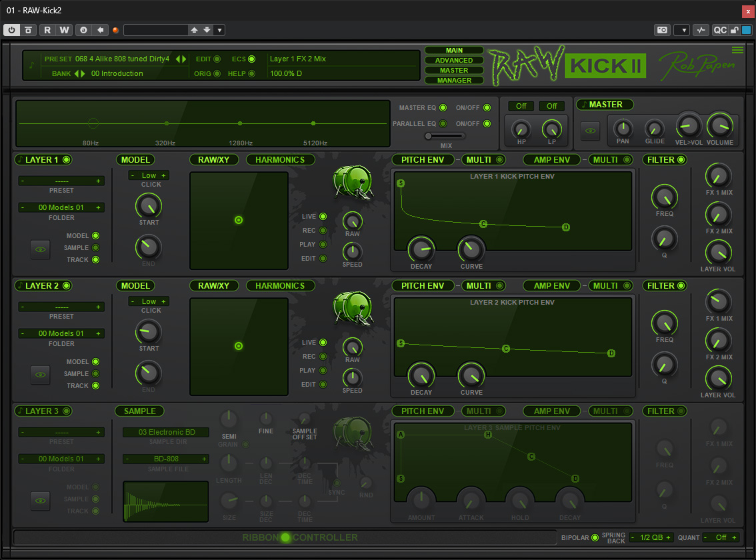This screenshot has width=756, height=560.
Task: Open the MANAGER page tab
Action: (x=454, y=80)
